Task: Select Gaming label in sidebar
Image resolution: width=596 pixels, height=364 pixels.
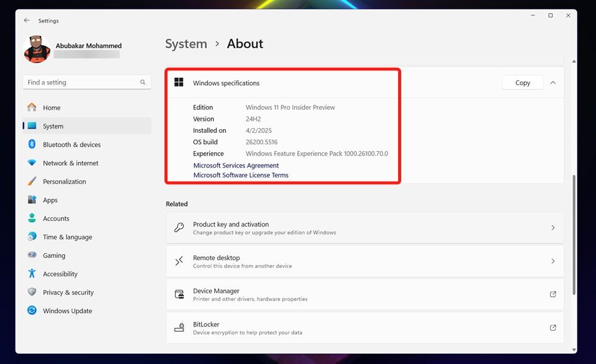Action: (x=54, y=256)
